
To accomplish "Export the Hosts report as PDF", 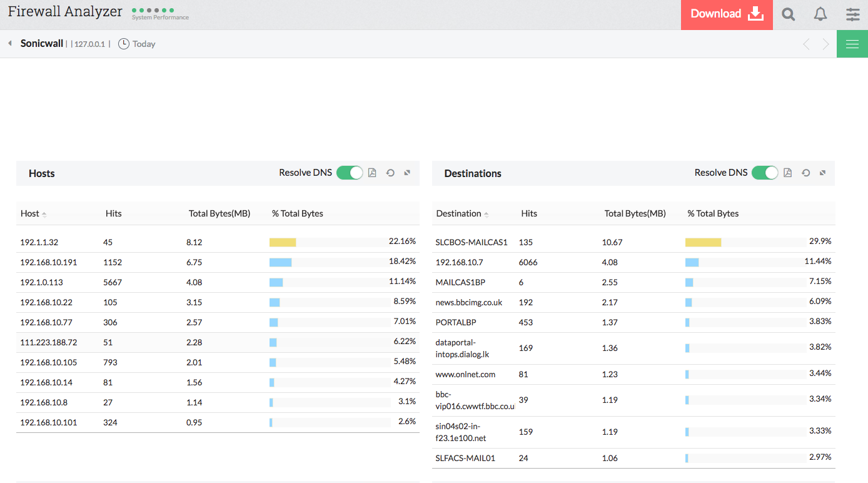I will [x=372, y=172].
